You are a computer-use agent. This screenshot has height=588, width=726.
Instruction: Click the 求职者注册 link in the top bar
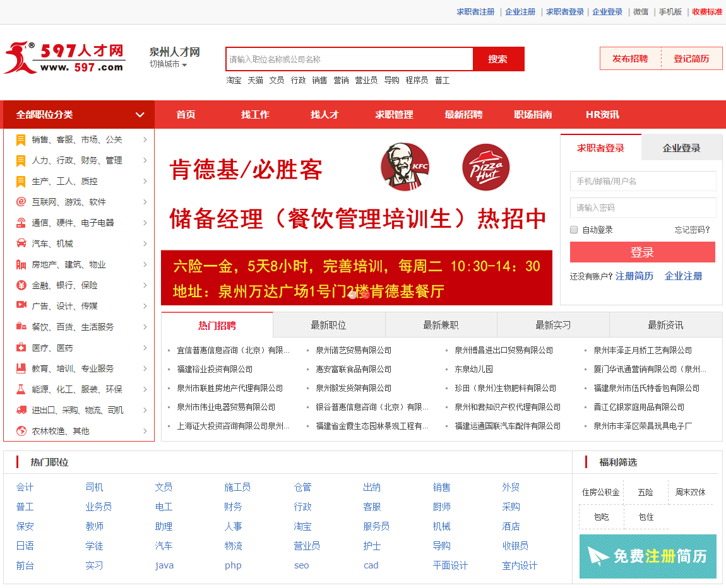[x=475, y=11]
